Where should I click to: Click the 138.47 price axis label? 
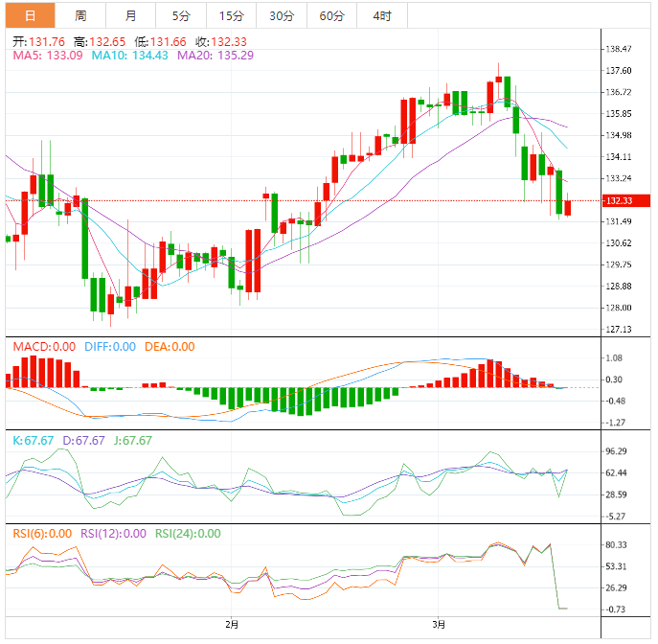point(619,49)
